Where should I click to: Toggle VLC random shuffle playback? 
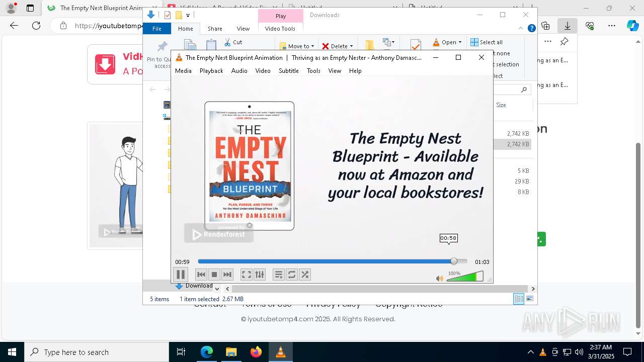[305, 275]
